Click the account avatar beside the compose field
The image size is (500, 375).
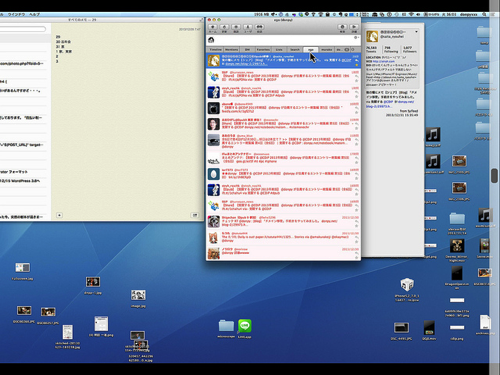pos(211,40)
